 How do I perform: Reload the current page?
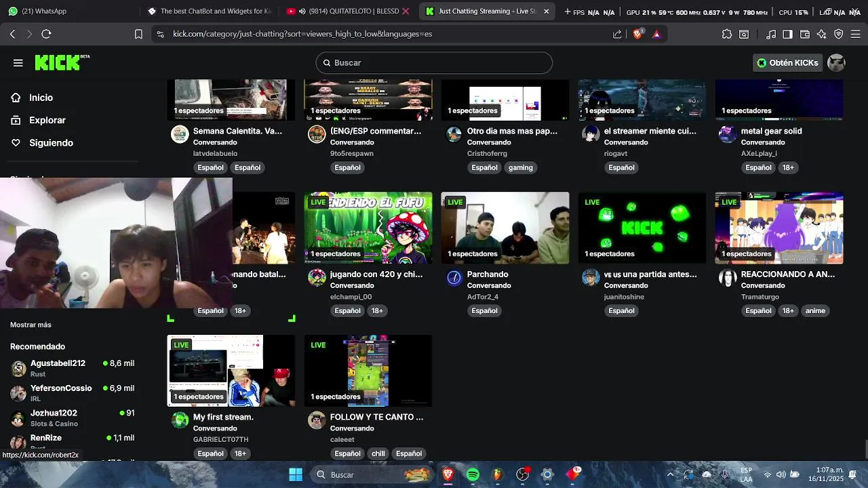pos(46,34)
